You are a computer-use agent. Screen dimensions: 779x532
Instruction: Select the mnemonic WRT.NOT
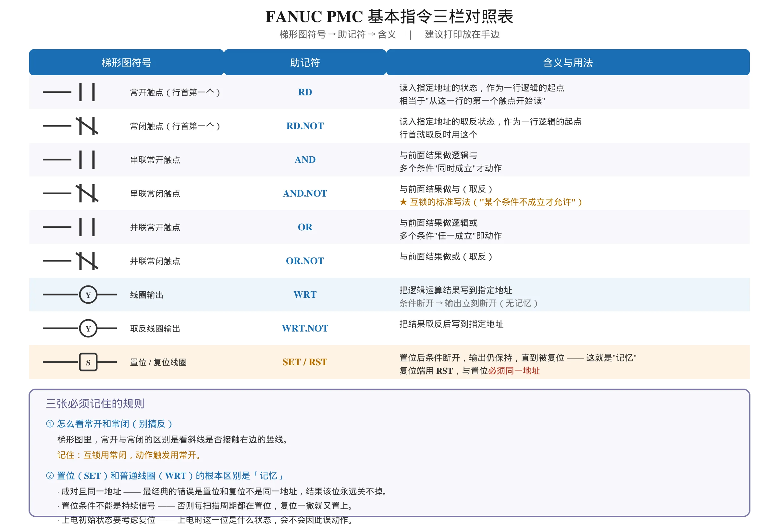[x=305, y=328]
